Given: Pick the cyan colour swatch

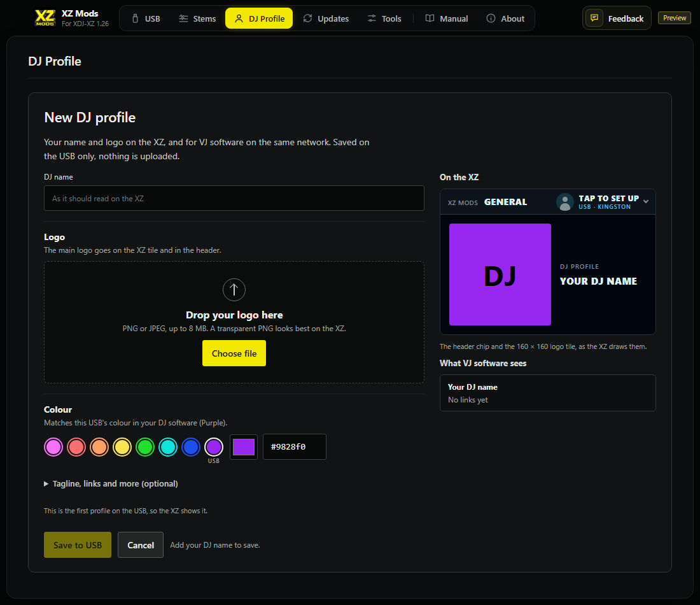Looking at the screenshot, I should click(x=168, y=447).
